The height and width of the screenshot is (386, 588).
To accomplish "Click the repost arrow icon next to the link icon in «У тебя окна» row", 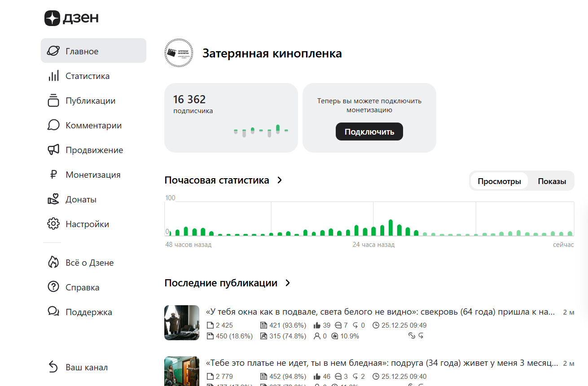I will (421, 336).
